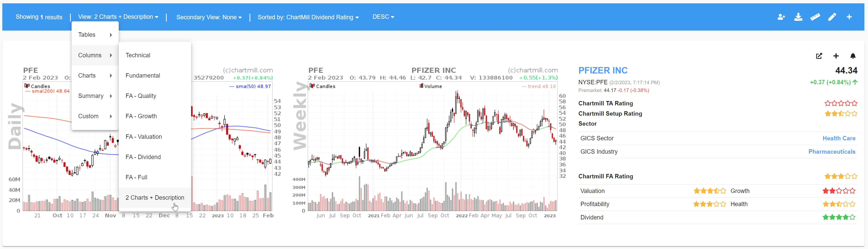Click the GICS Sector label
Image resolution: width=868 pixels, height=249 pixels.
597,138
